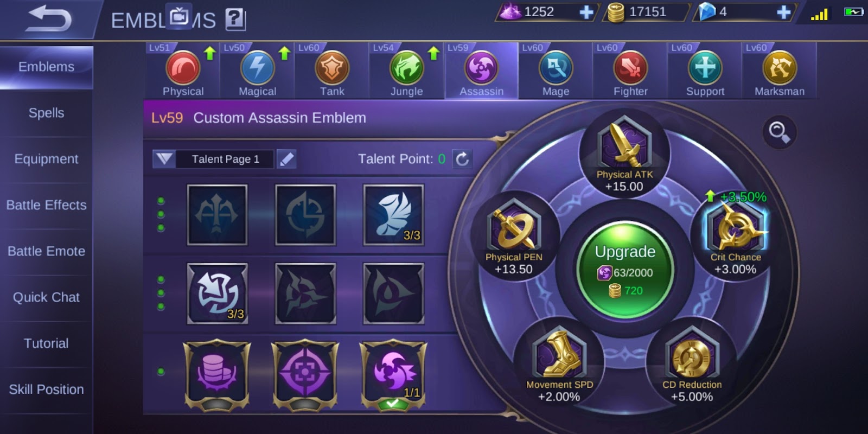
Task: Add tickets with plus next to 4
Action: click(x=783, y=12)
